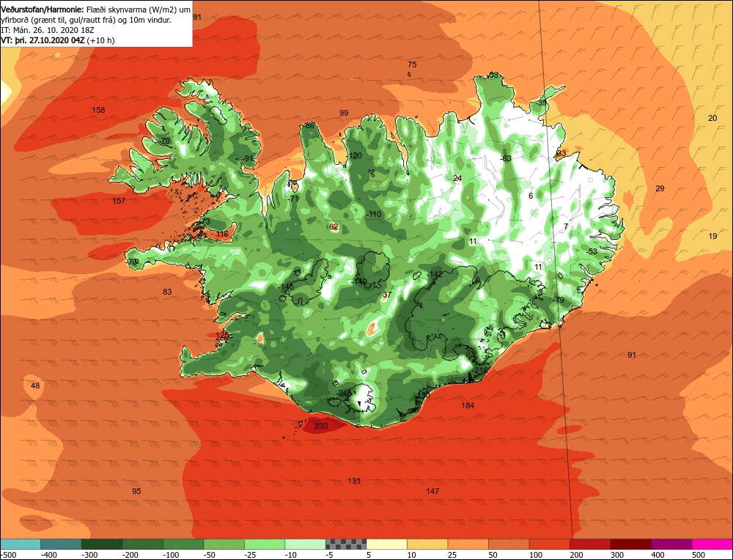
Task: Click the magenta swatch in the color legend
Action: point(712,544)
